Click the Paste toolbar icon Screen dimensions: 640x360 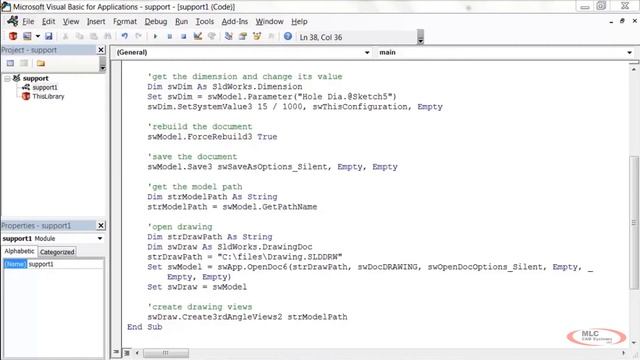point(94,36)
